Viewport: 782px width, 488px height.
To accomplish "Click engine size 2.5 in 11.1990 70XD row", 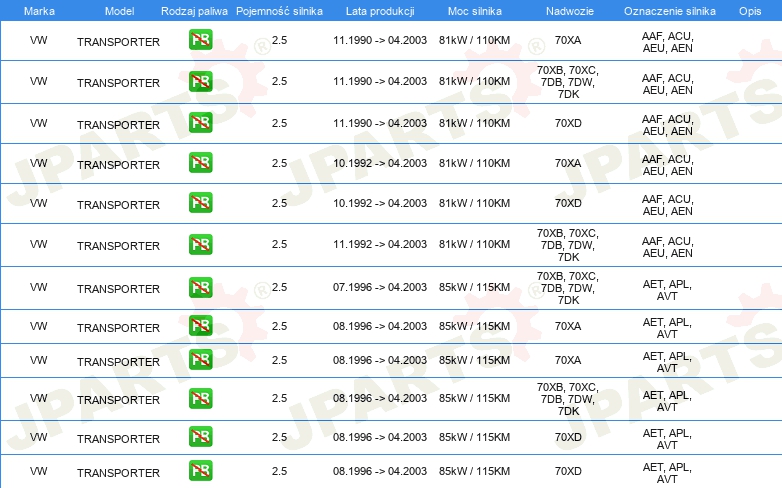I will (279, 123).
